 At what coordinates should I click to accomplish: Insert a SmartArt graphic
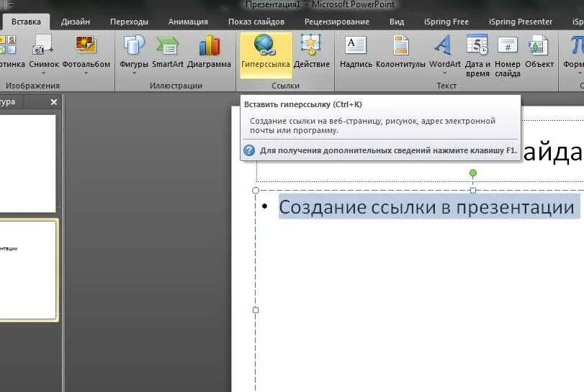(168, 51)
